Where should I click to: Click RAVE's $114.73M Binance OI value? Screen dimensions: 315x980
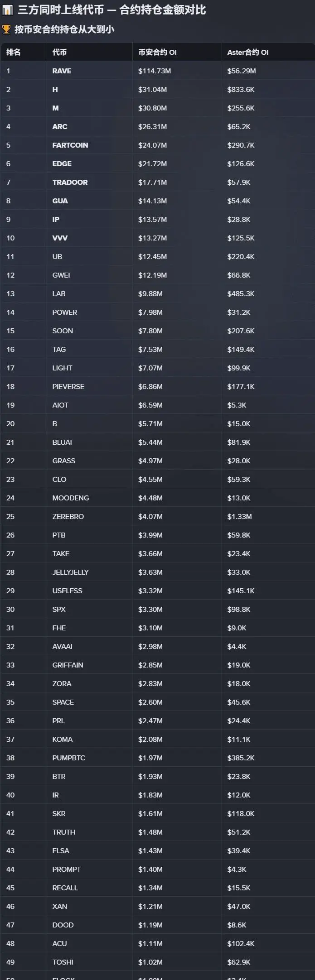[155, 71]
